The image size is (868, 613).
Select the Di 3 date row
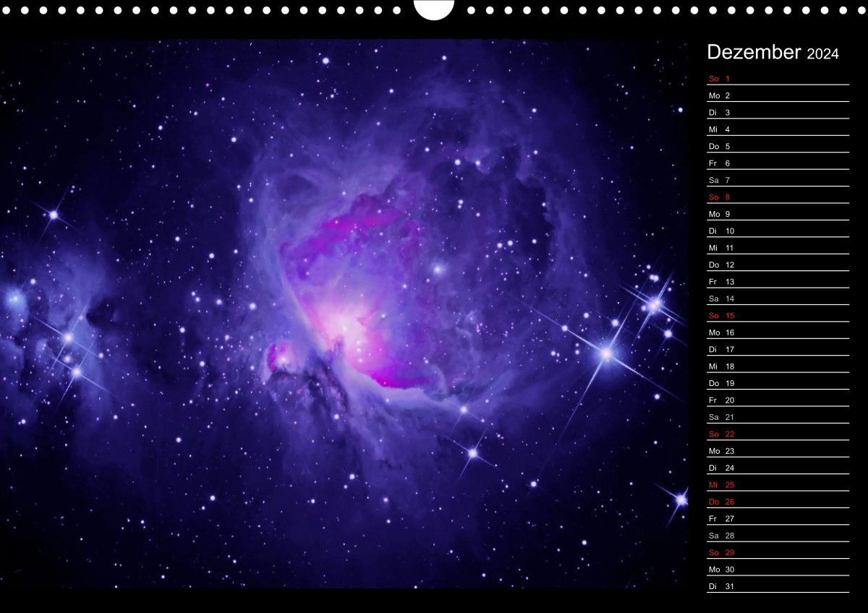pos(778,112)
